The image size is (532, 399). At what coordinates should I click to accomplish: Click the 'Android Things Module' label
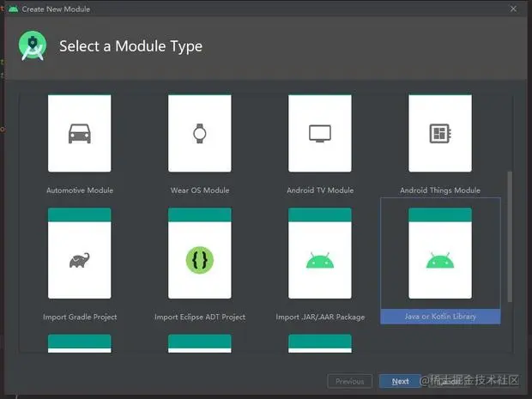[x=440, y=190]
